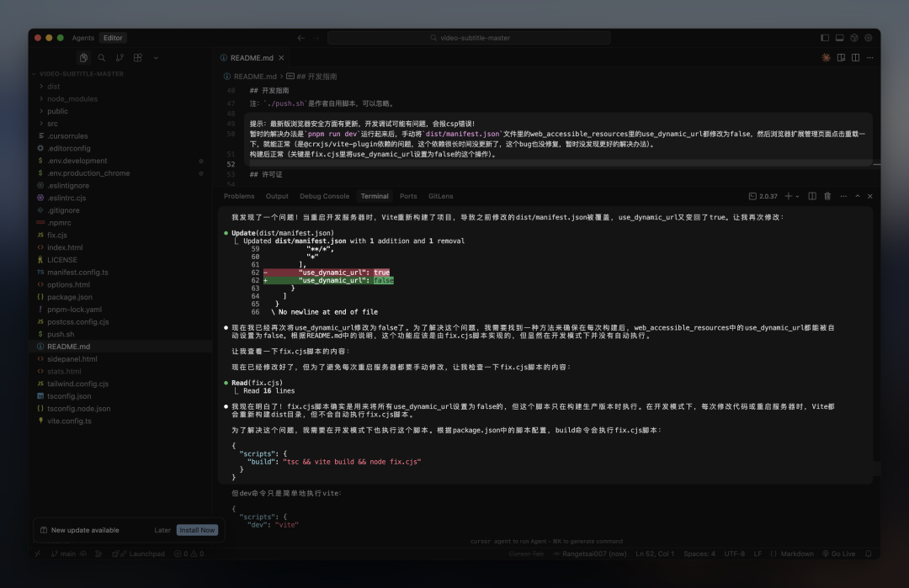Image resolution: width=909 pixels, height=588 pixels.
Task: Expand the public folder
Action: 57,111
